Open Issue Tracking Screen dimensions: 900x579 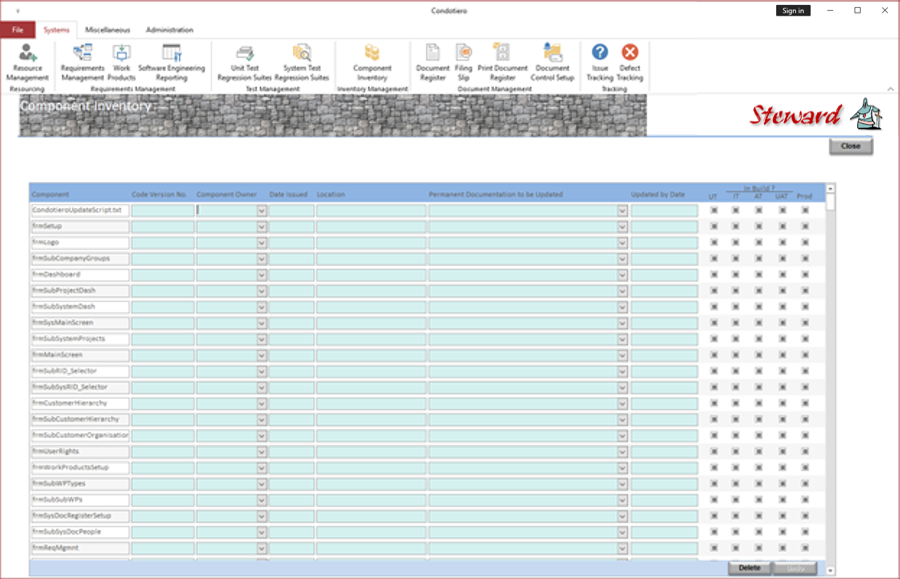(x=600, y=63)
